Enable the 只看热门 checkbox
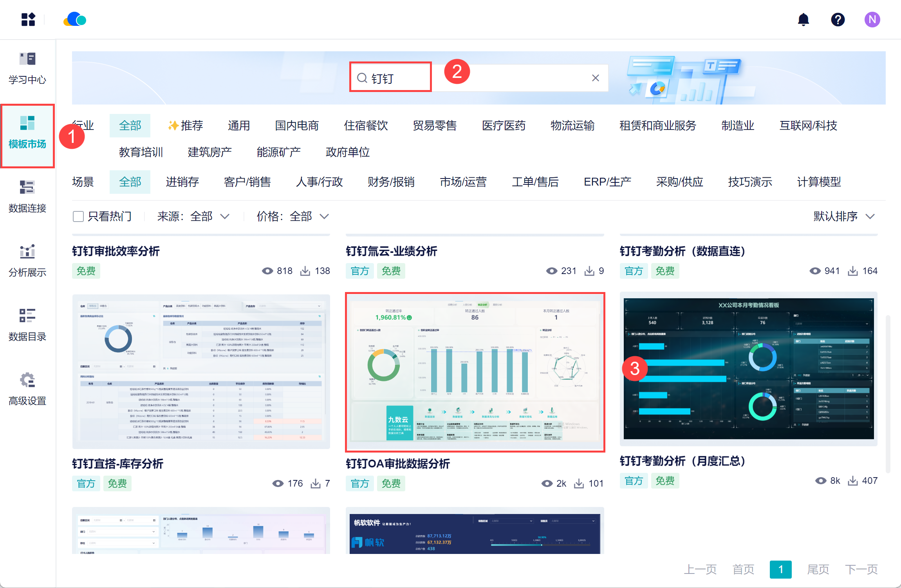The width and height of the screenshot is (901, 588). coord(78,216)
